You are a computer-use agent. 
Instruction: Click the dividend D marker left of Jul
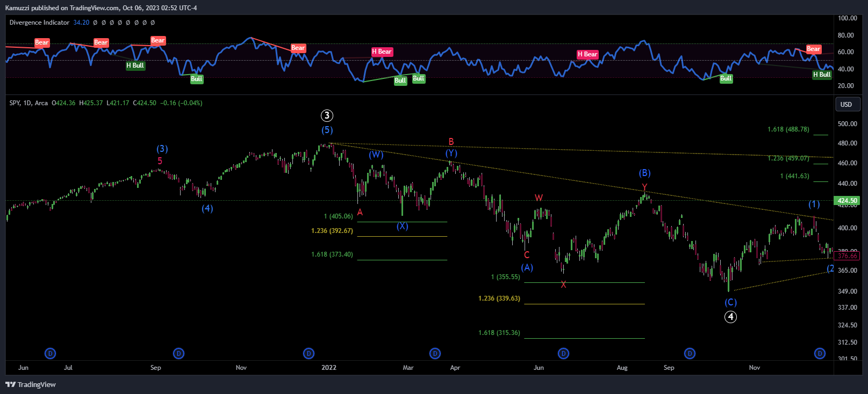50,353
